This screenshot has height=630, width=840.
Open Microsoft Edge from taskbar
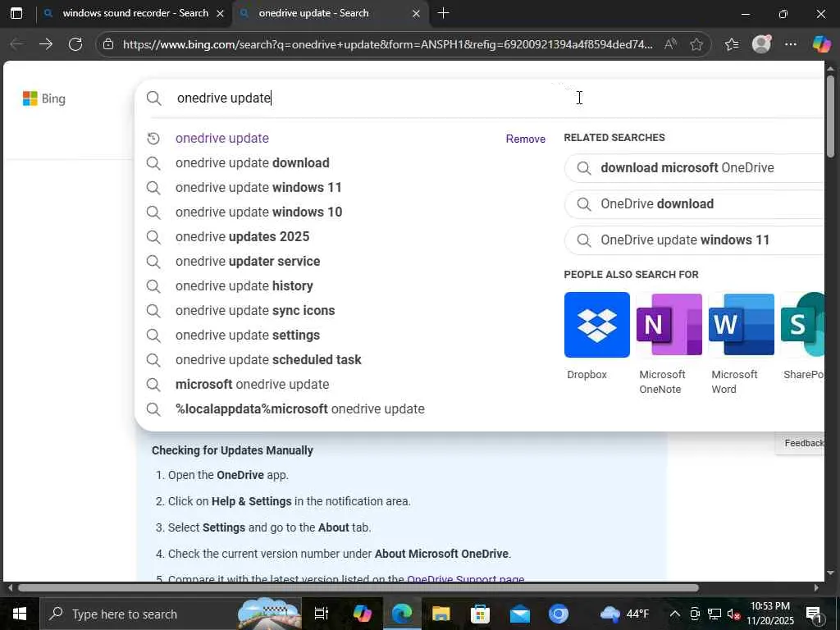click(402, 614)
